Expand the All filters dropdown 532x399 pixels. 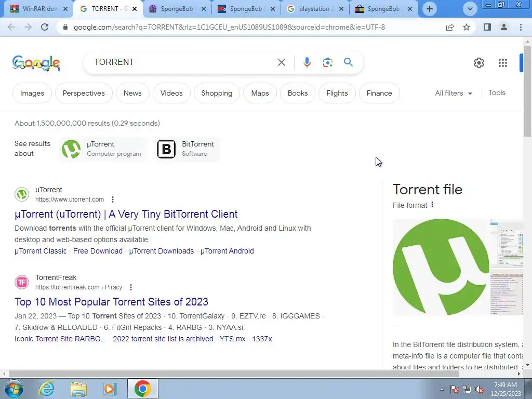tap(454, 93)
